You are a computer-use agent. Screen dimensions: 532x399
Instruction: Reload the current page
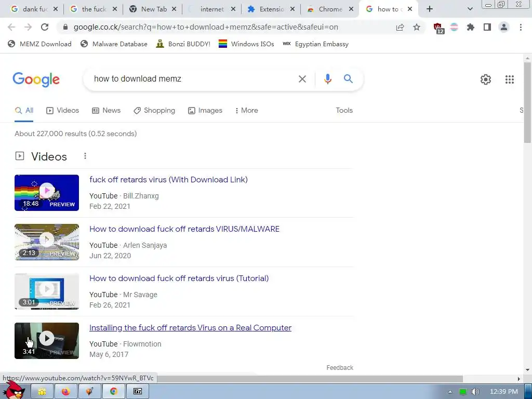[x=45, y=27]
